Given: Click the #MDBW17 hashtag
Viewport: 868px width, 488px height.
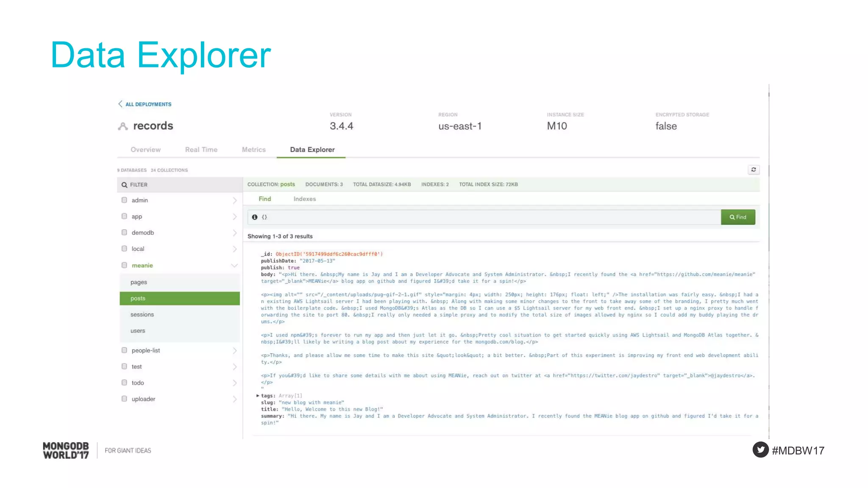Looking at the screenshot, I should 798,450.
